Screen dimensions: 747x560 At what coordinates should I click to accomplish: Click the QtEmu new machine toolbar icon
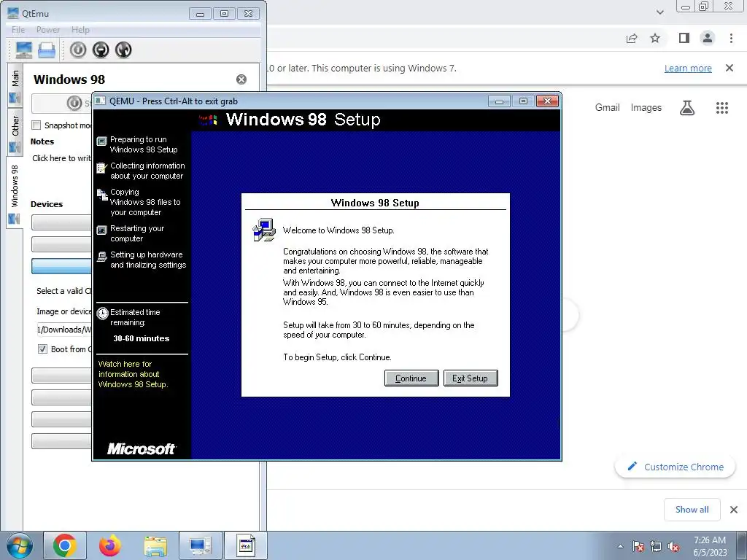pyautogui.click(x=24, y=50)
